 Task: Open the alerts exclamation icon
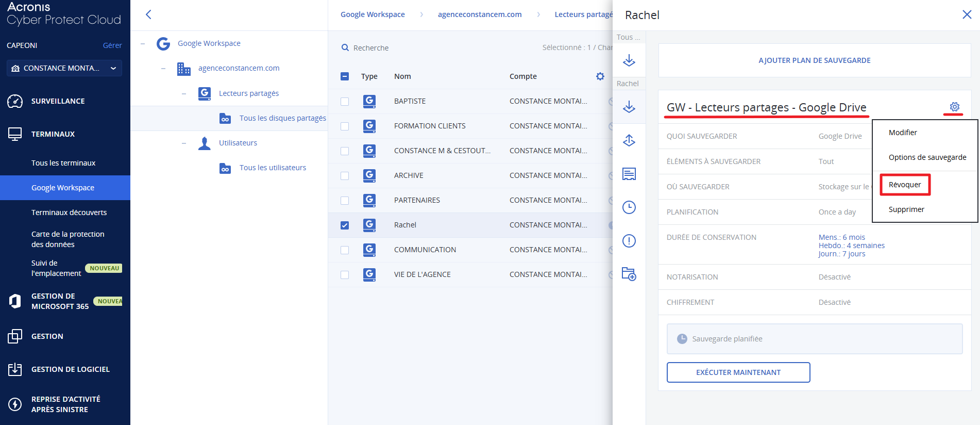pyautogui.click(x=629, y=241)
